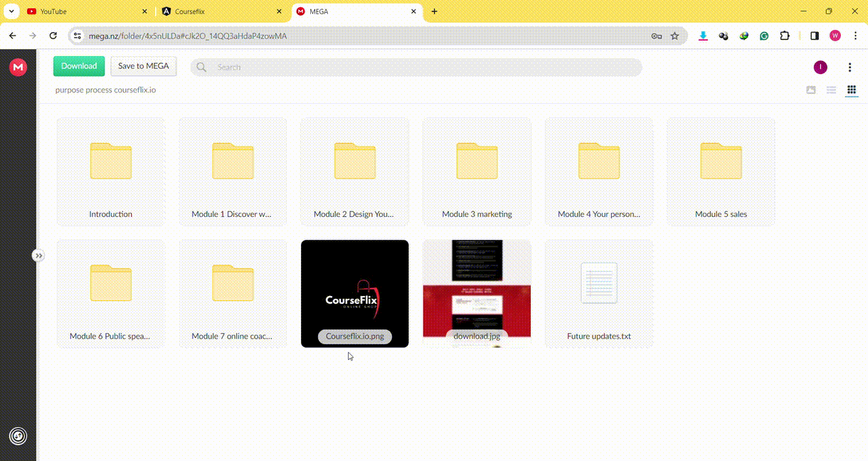Close the Courseflix tab

click(x=280, y=11)
